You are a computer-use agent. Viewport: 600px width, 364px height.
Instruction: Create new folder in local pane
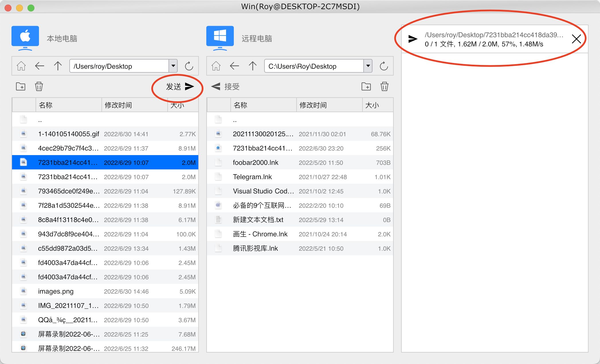[x=21, y=86]
